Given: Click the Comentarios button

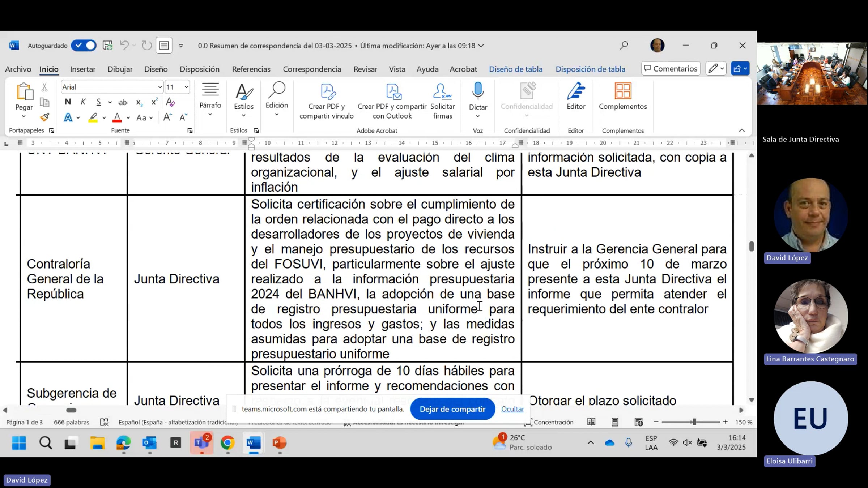Looking at the screenshot, I should click(x=671, y=69).
